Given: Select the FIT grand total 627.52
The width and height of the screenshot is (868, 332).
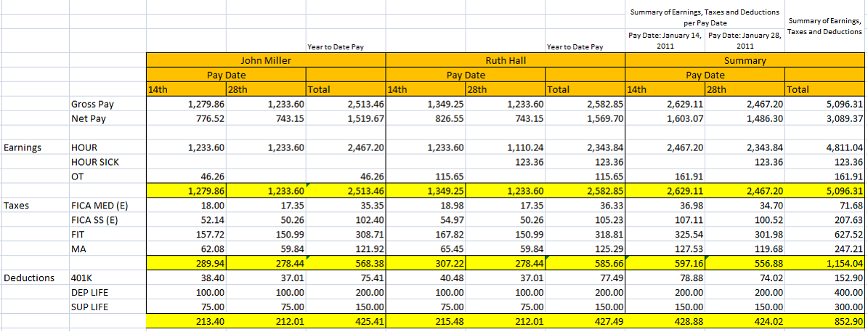Looking at the screenshot, I should click(824, 235).
